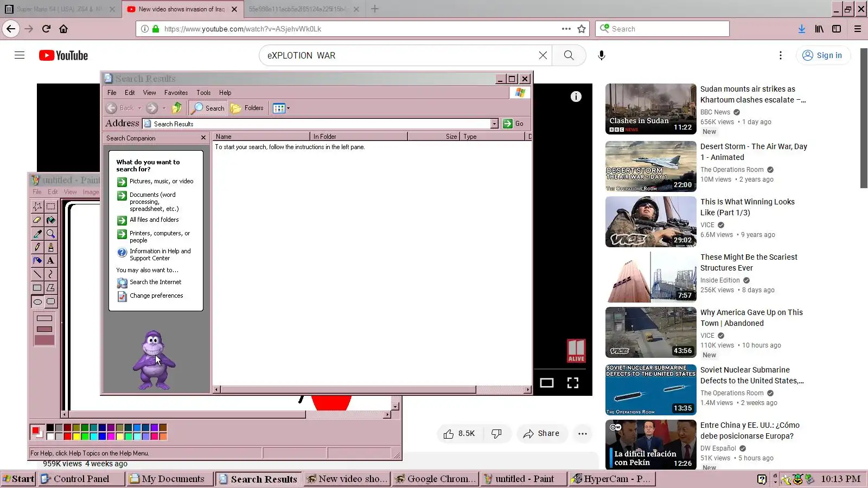Open the Windows Start menu

18,479
